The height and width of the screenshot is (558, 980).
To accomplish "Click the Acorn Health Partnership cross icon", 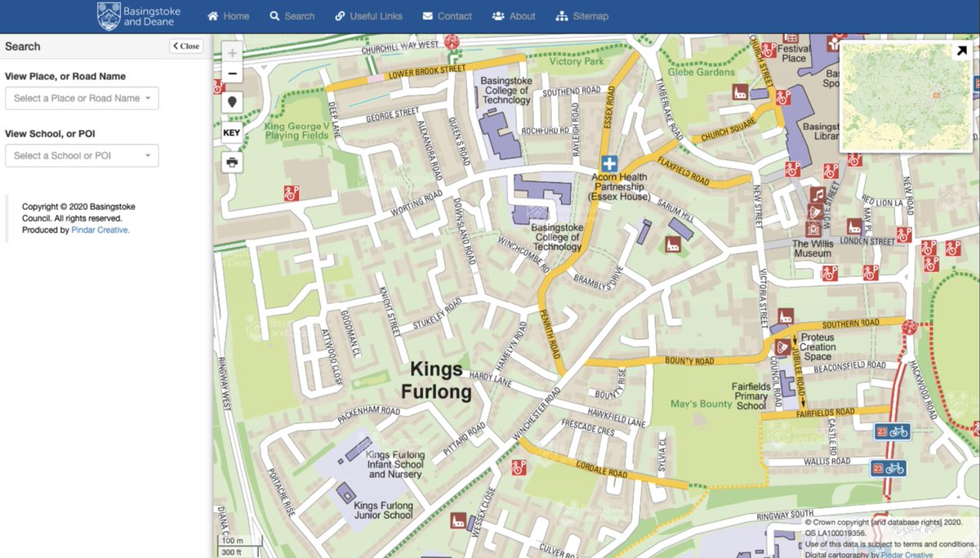I will pos(608,163).
